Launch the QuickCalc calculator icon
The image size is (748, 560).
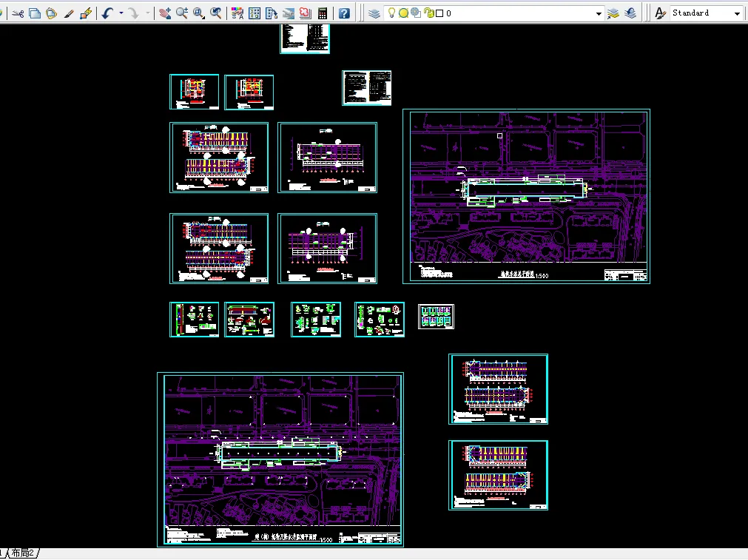point(323,13)
